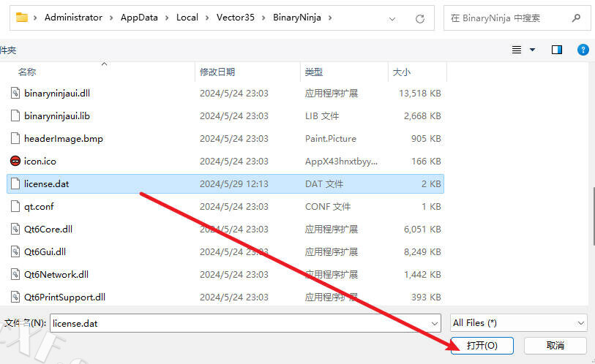Click the 文件名 input field
This screenshot has height=364, width=595.
[x=245, y=323]
